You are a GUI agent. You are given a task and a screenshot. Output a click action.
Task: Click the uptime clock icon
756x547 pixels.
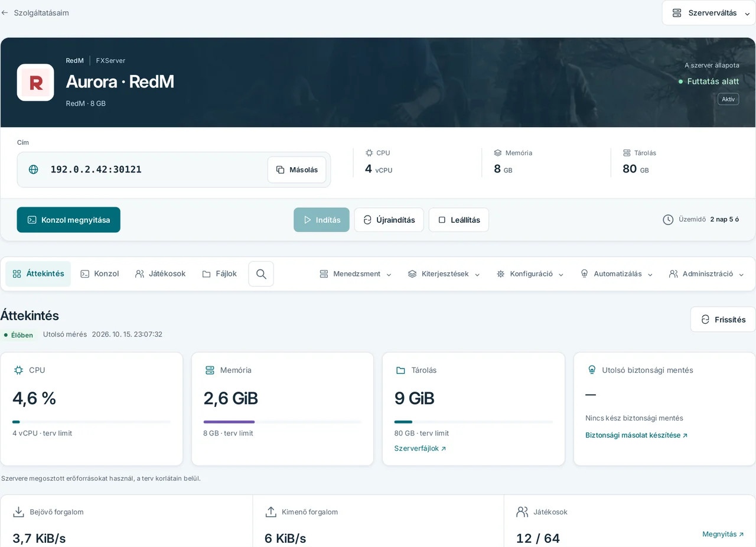668,220
